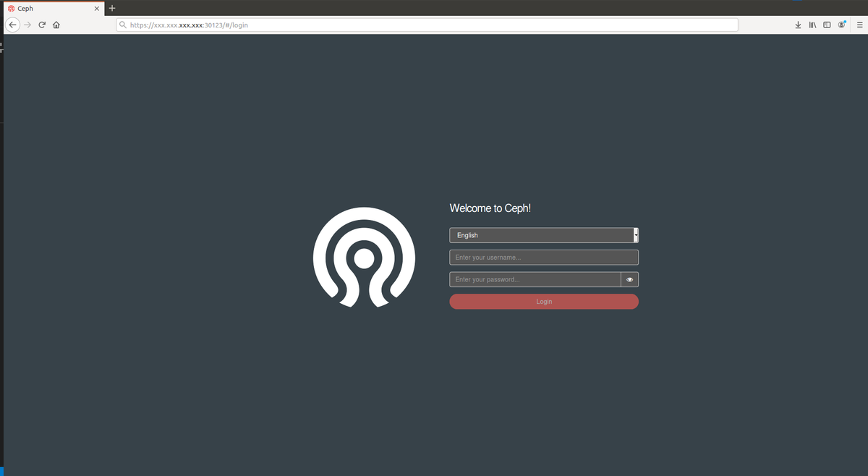Go back using the browser back arrow
The height and width of the screenshot is (476, 868).
pos(12,25)
